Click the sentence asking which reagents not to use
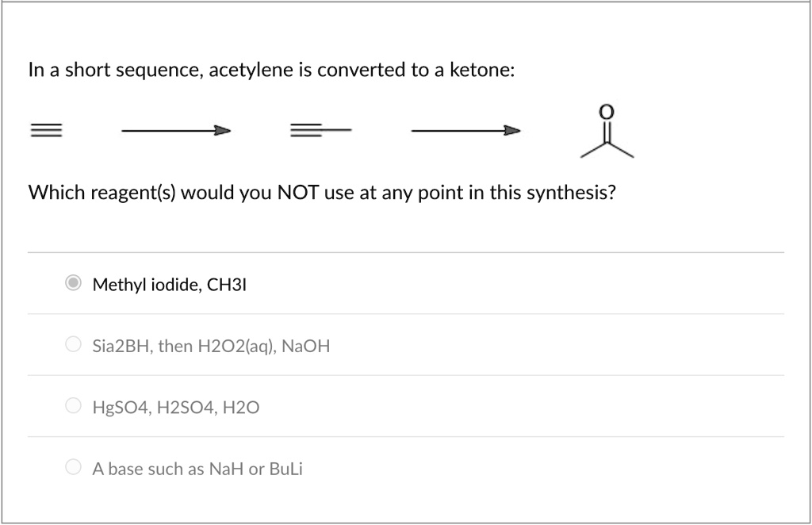This screenshot has height=525, width=812. click(x=322, y=192)
